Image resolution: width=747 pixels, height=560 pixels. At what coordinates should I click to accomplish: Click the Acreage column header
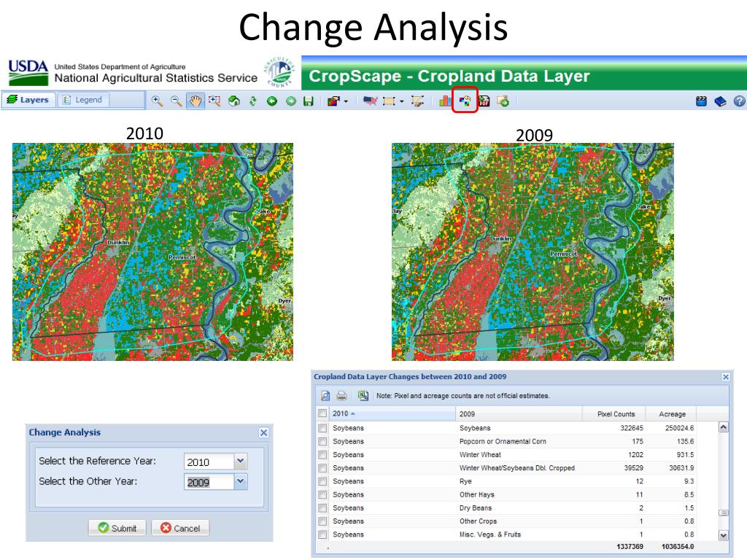(x=671, y=414)
